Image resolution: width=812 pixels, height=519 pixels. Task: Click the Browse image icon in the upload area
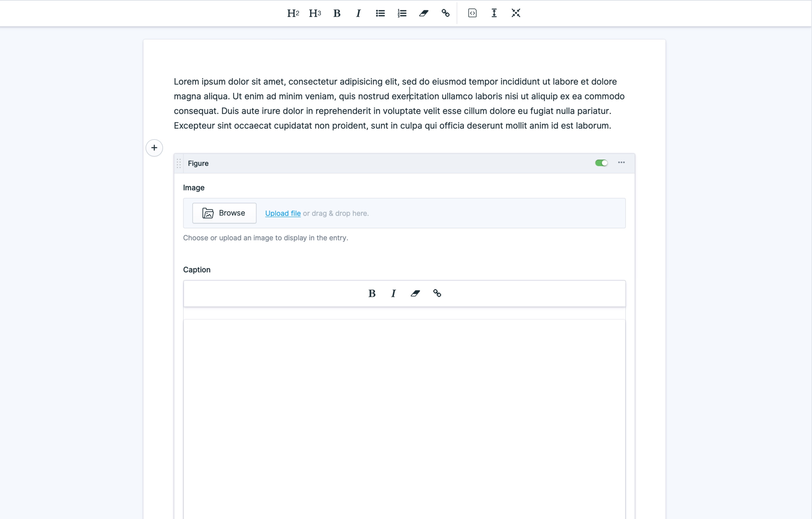[x=208, y=213]
